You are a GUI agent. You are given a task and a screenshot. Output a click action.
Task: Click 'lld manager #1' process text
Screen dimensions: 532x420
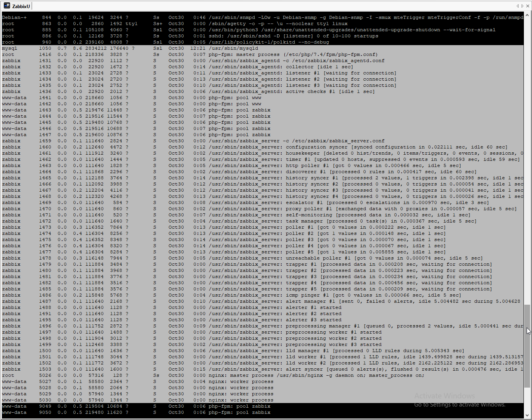(x=307, y=351)
